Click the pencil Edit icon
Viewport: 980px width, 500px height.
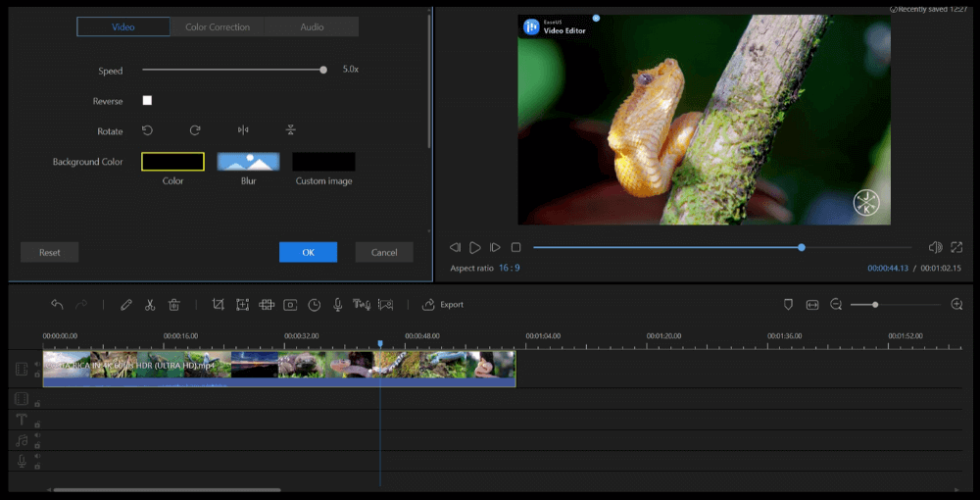coord(126,305)
